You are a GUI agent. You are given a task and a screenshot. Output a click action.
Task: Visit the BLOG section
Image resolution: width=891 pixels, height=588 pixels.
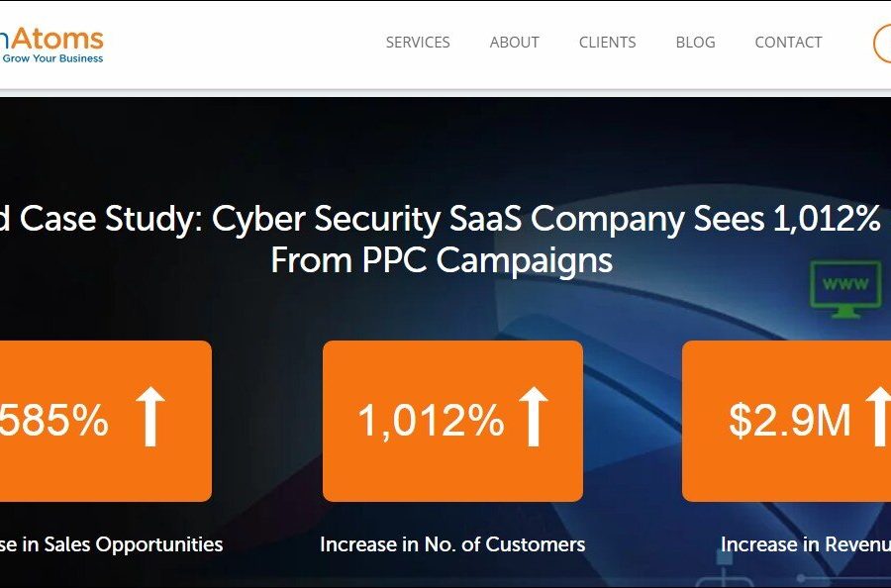click(695, 43)
